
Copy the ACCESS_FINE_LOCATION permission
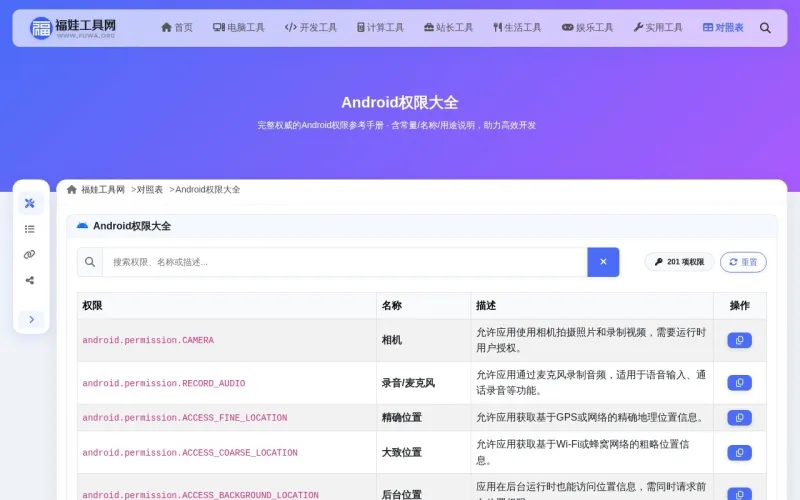coord(739,418)
